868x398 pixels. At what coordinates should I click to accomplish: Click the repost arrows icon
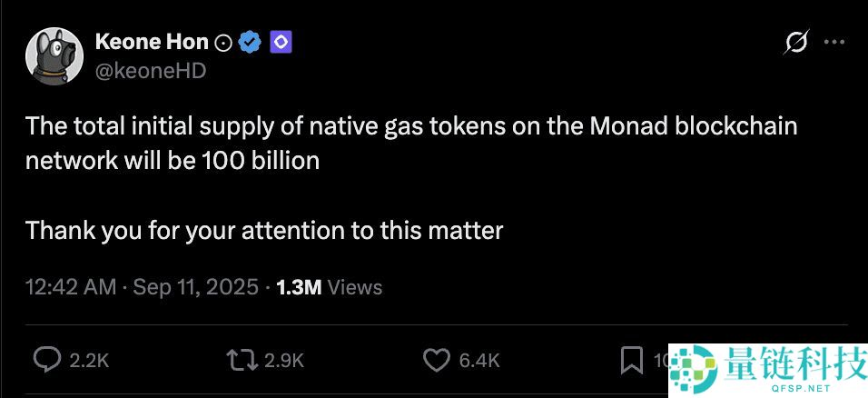tap(242, 361)
